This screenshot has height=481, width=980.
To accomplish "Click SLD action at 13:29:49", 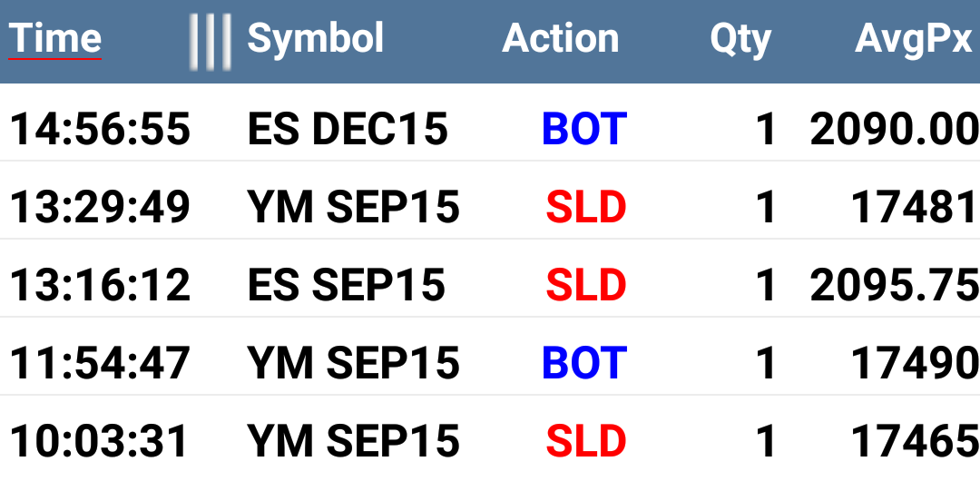I will [585, 208].
